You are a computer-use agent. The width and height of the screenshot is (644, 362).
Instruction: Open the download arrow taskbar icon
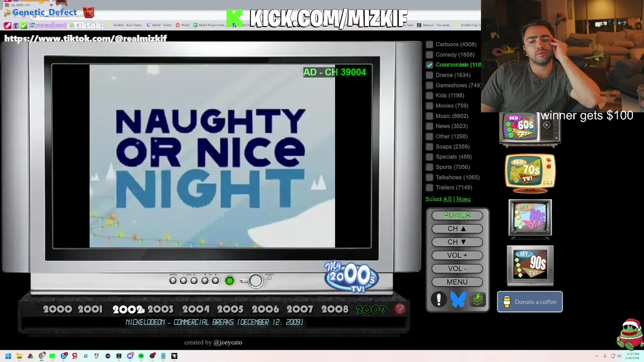(x=119, y=356)
